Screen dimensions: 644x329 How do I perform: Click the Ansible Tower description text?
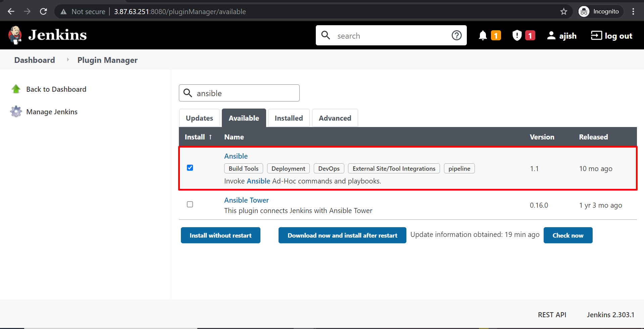(298, 211)
